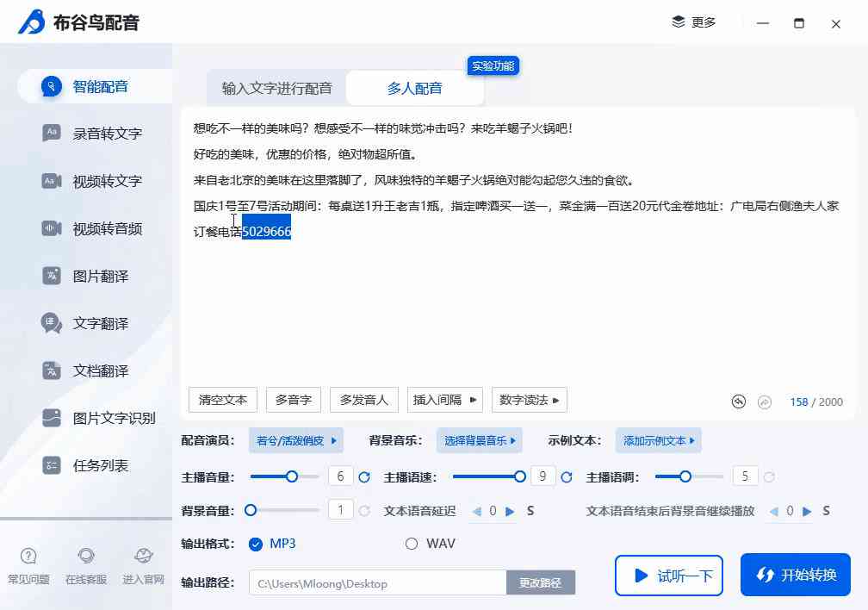The height and width of the screenshot is (610, 868).
Task: Click the 文字翻译 sidebar icon
Action: pos(52,323)
